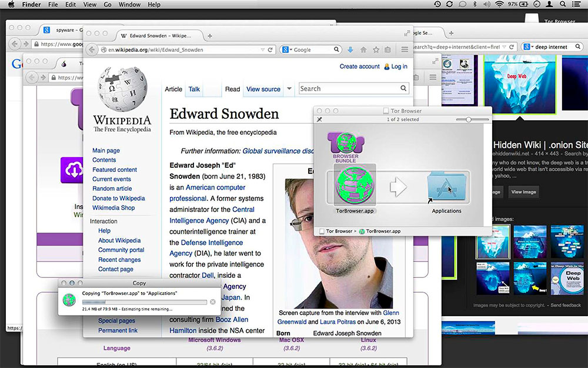Screen dimensions: 588x368
Task: Open a new tab in the Wikipedia window
Action: click(210, 36)
